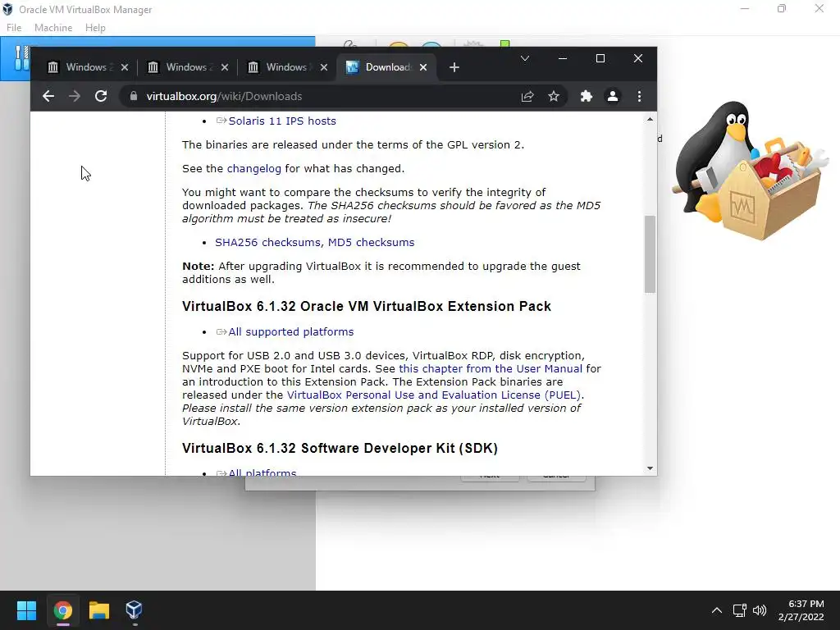Click the Tux toolbox penguin image
The image size is (840, 630).
click(750, 171)
